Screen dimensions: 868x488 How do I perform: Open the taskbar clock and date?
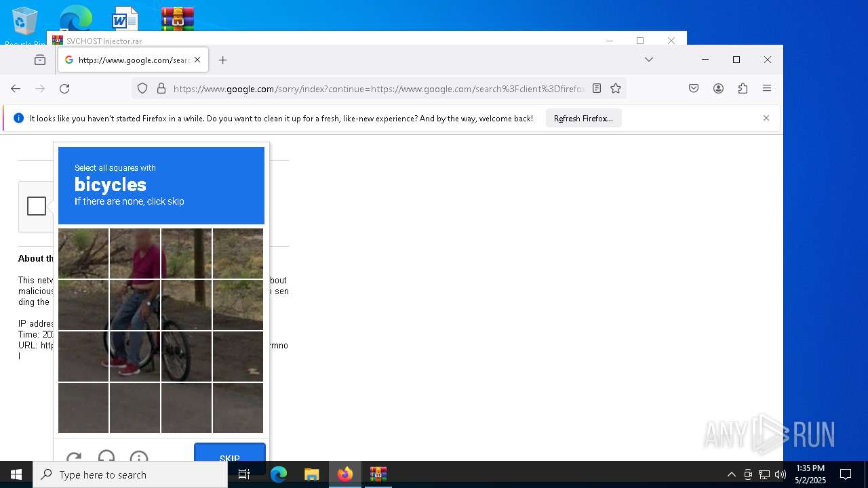(810, 474)
